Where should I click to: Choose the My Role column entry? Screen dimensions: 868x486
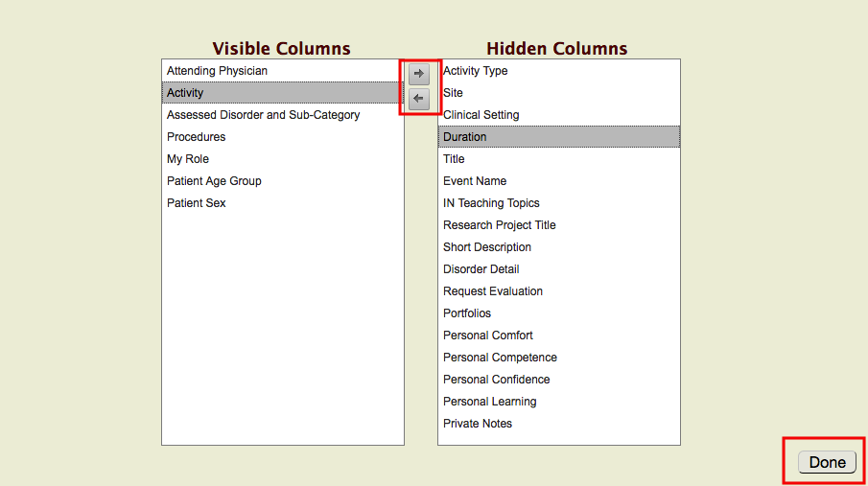pos(282,159)
